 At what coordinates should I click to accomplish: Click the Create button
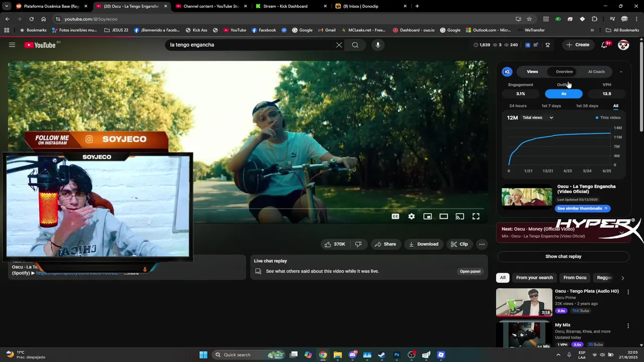point(578,45)
